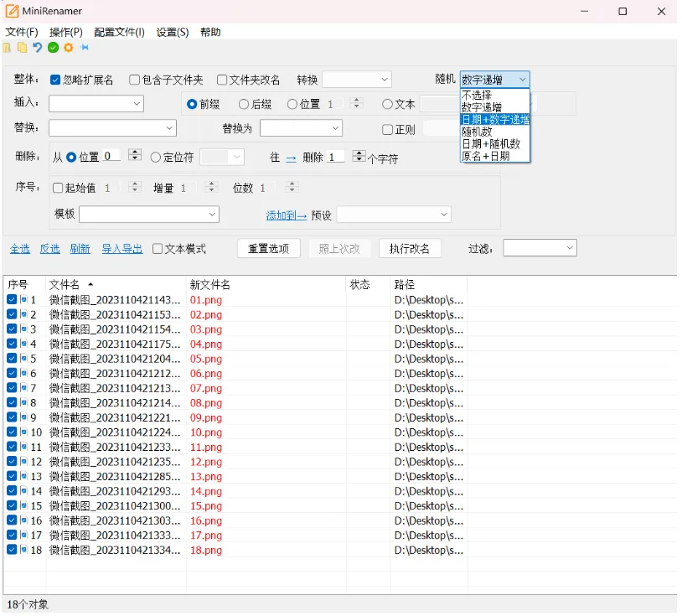The image size is (682, 616).
Task: Sort by the 文件名 column header
Action: (x=116, y=284)
